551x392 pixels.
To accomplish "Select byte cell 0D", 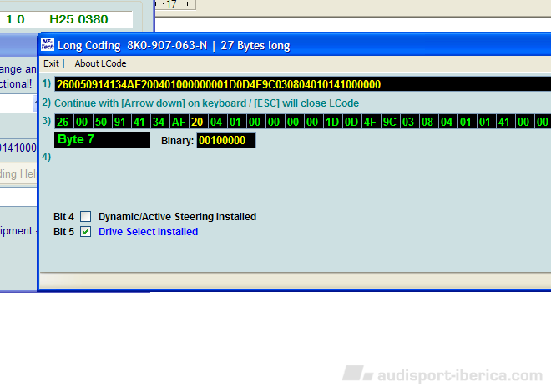I will [x=351, y=122].
